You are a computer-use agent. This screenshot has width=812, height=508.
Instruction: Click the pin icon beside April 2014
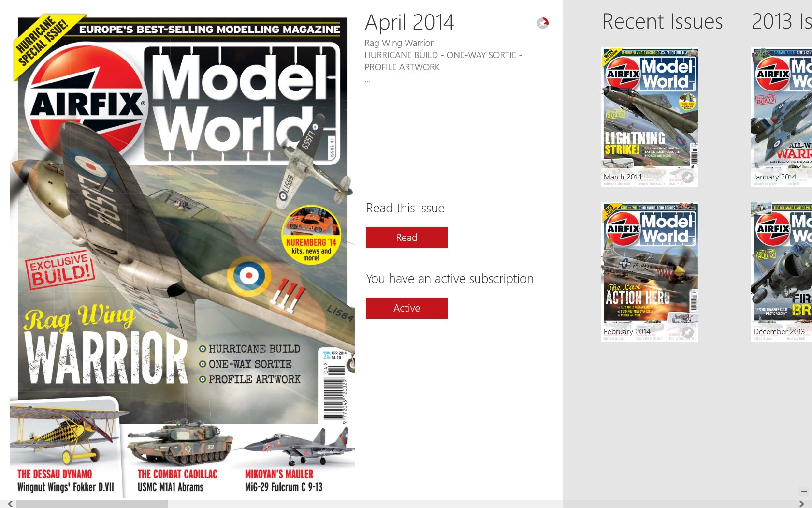(x=543, y=23)
